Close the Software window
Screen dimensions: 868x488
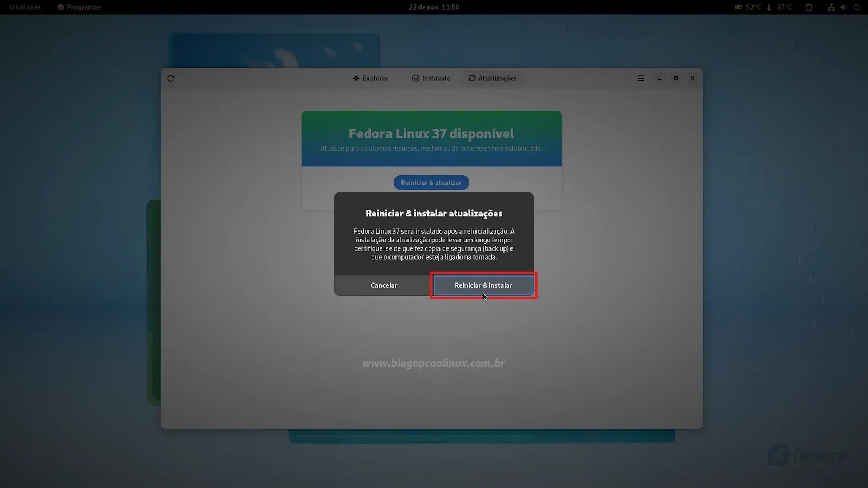[x=693, y=78]
